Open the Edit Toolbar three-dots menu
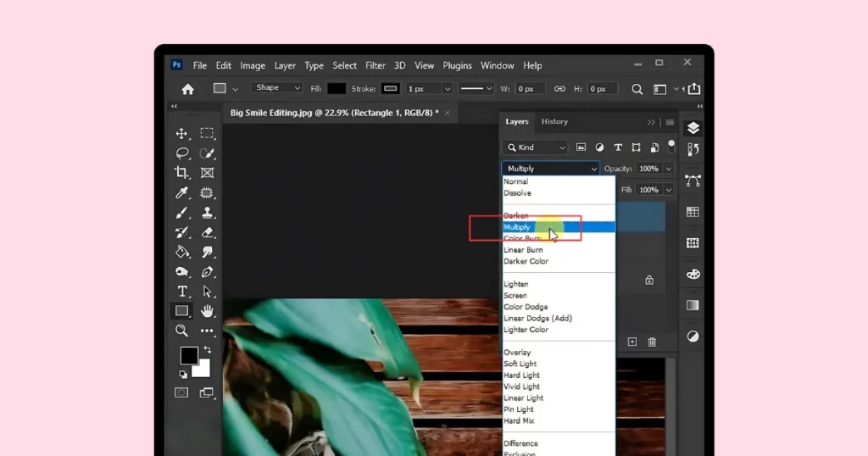 tap(207, 331)
